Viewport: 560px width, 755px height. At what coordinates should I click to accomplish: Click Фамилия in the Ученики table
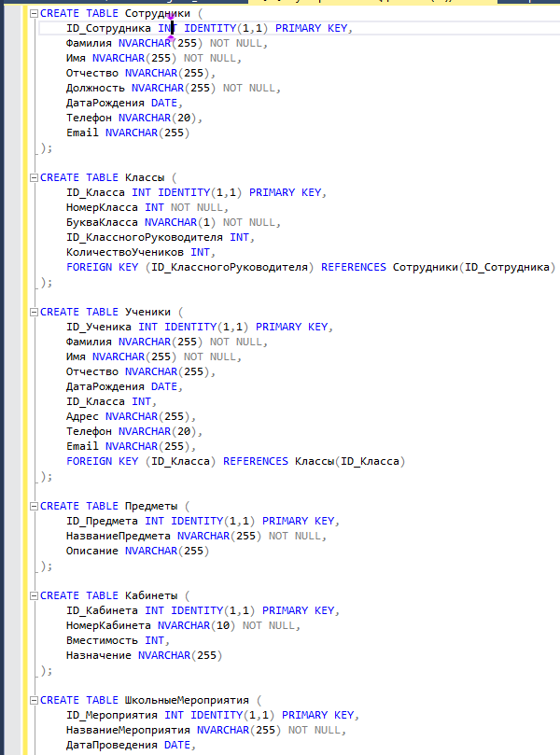point(89,342)
